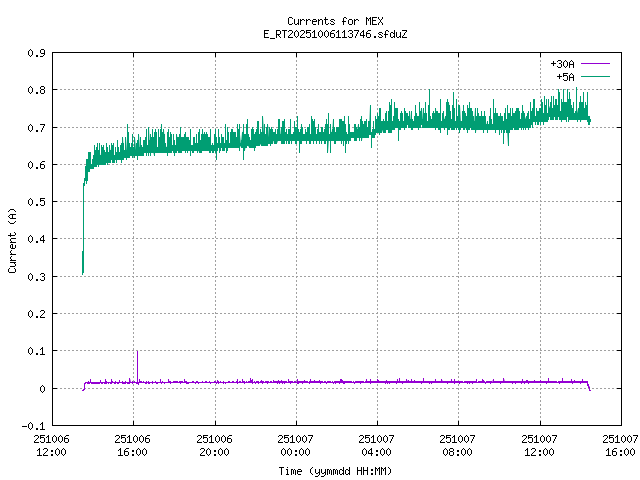The height and width of the screenshot is (480, 640).
Task: Click the 251007 08:00 x-axis tick label
Action: tap(458, 445)
